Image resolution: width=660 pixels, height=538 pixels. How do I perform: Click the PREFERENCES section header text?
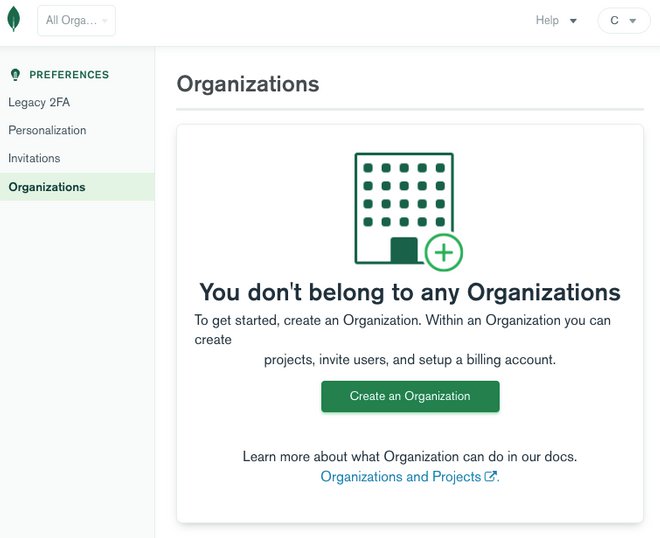(69, 75)
